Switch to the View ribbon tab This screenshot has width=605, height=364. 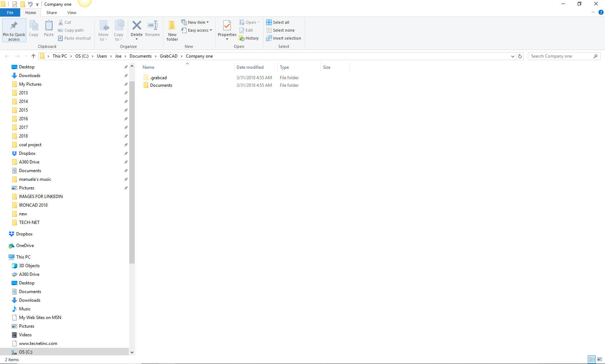(x=72, y=13)
